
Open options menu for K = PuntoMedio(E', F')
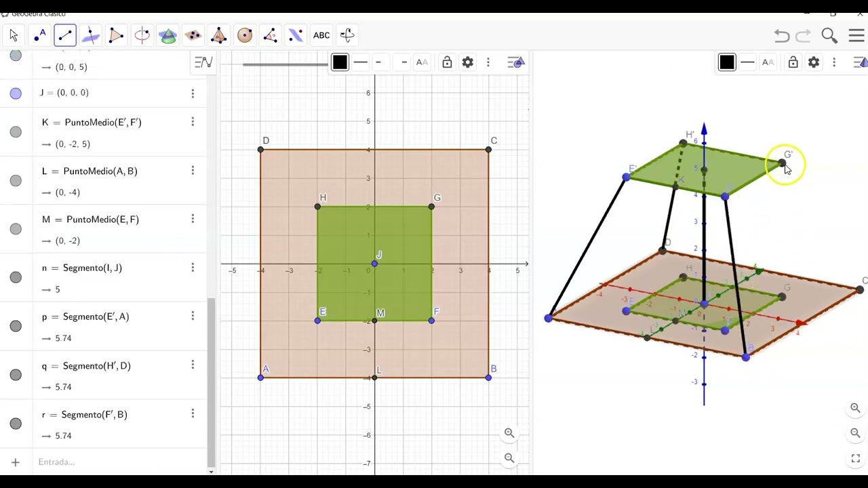(193, 122)
